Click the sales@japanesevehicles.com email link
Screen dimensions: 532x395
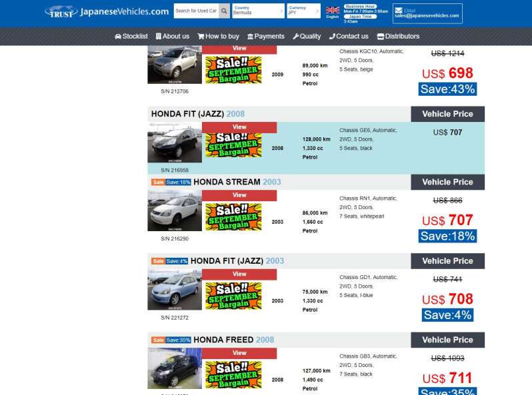427,15
